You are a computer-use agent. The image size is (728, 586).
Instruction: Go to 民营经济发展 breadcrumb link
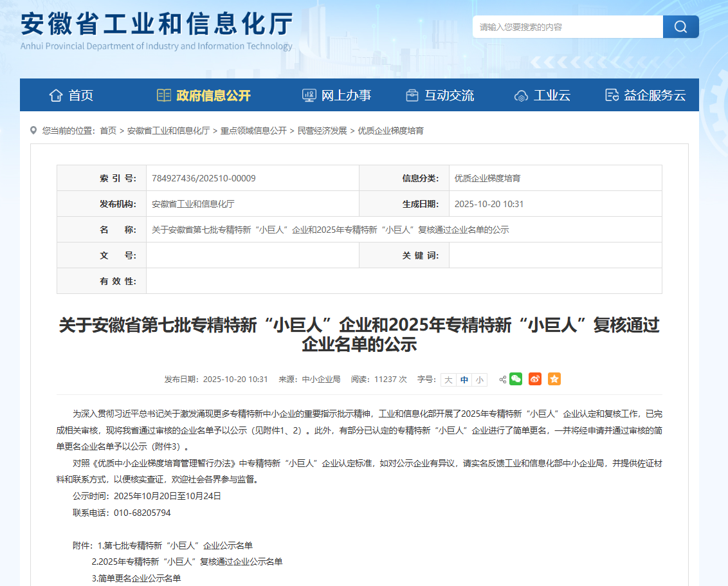(322, 131)
